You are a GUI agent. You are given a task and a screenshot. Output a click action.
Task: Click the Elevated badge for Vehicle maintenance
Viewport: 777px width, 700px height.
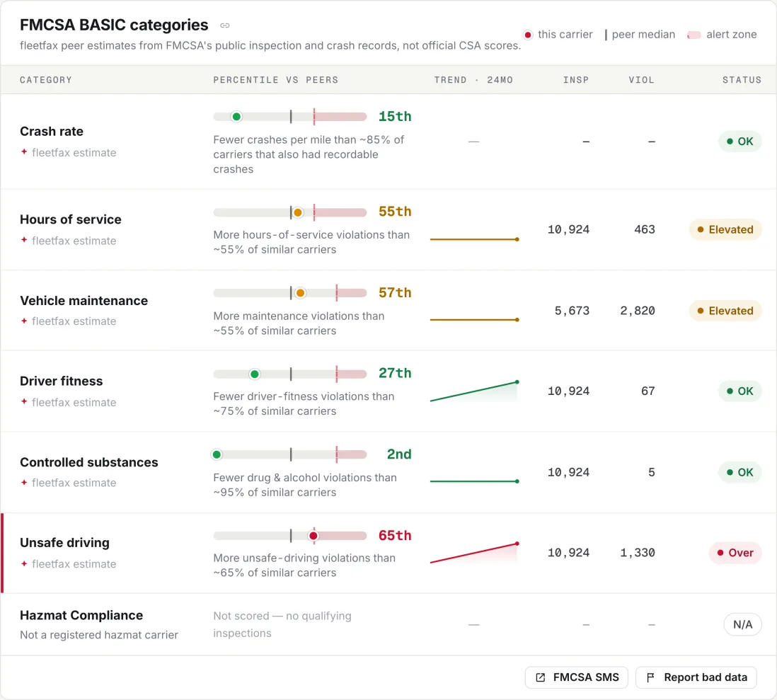coord(725,311)
